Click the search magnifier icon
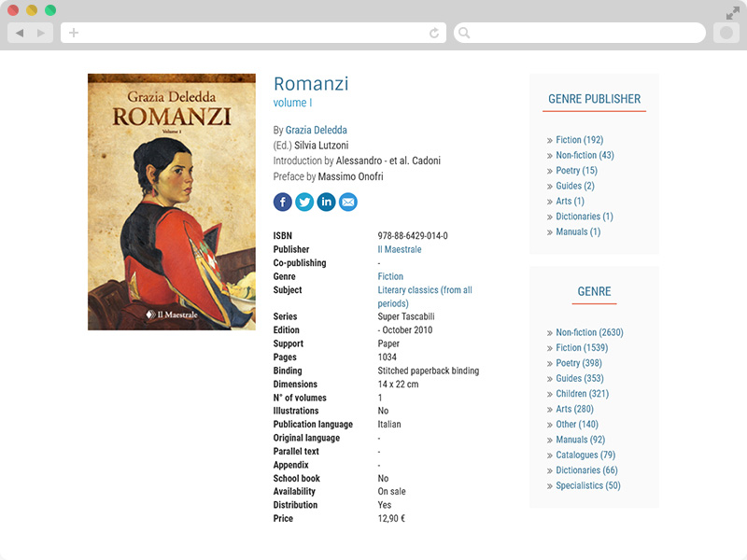Image resolution: width=747 pixels, height=560 pixels. [x=464, y=33]
